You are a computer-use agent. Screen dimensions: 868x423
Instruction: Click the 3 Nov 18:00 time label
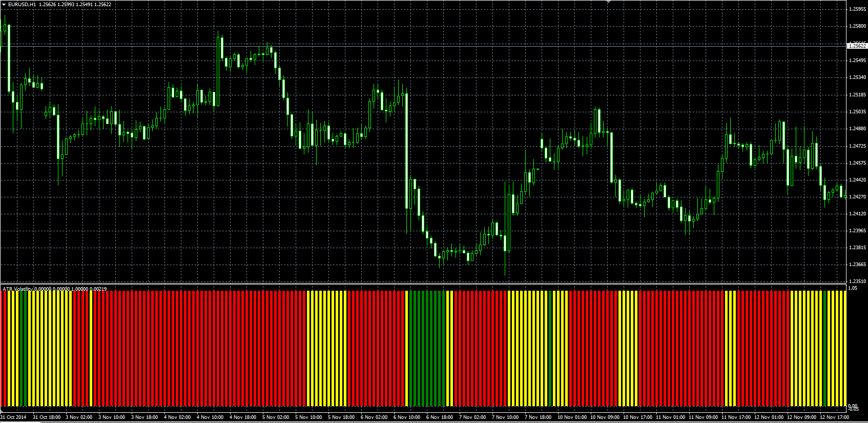[145, 417]
